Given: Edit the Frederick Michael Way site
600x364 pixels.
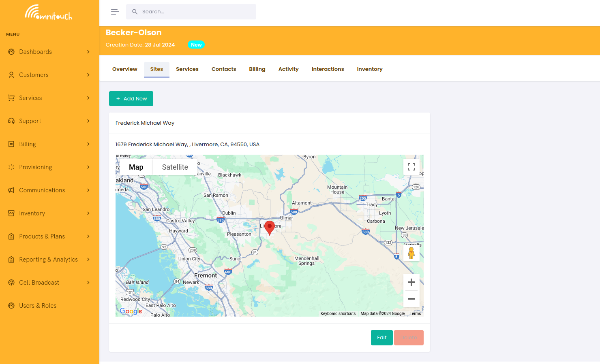Looking at the screenshot, I should point(381,337).
